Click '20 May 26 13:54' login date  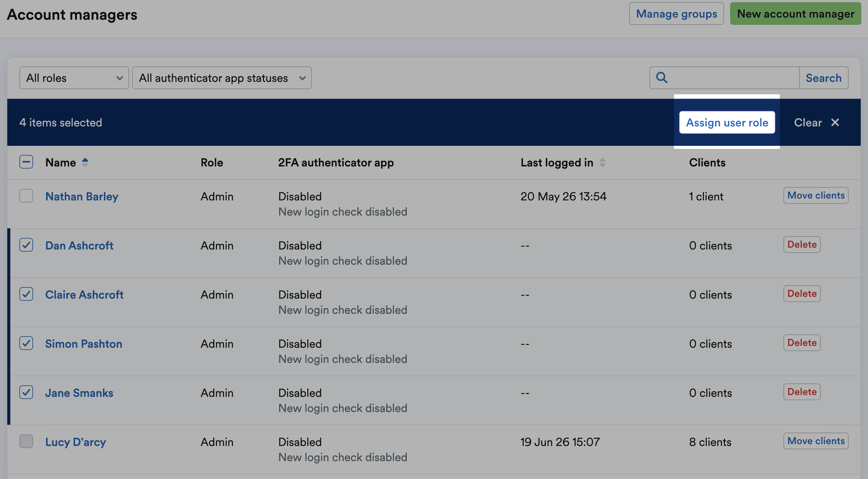[563, 196]
